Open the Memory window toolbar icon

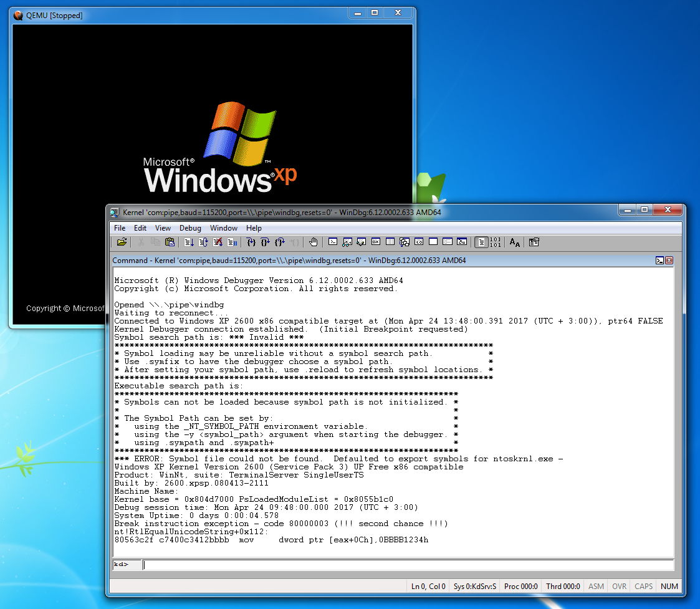pyautogui.click(x=390, y=242)
